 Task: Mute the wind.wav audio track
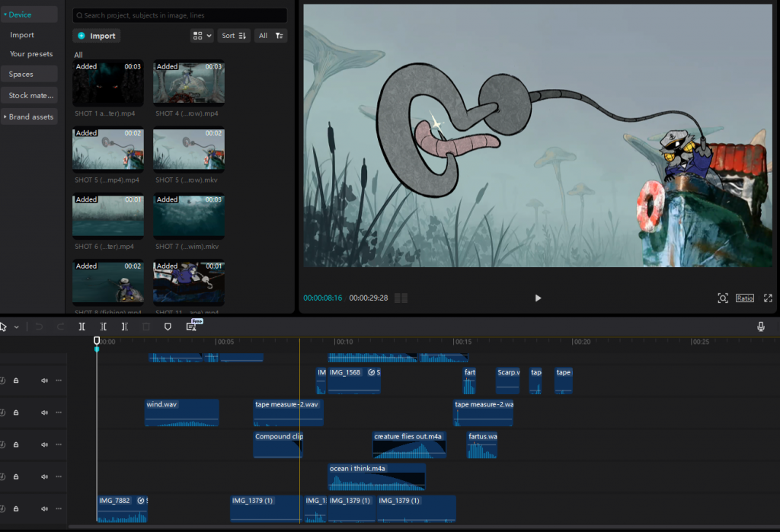point(44,413)
